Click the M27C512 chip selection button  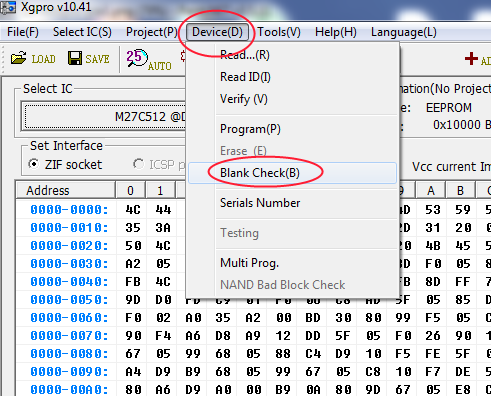pos(105,117)
